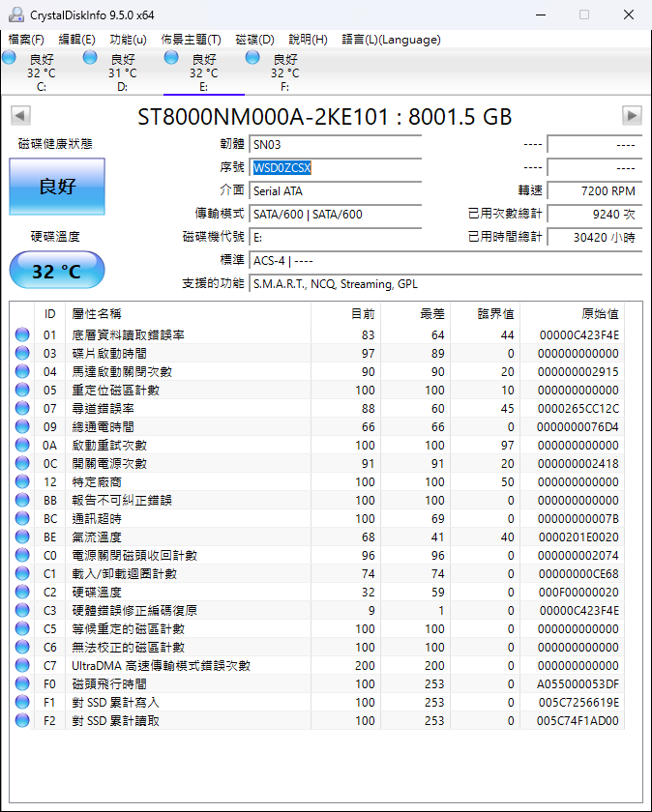Open the 編輯(E) menu
Viewport: 652px width, 812px height.
click(76, 40)
